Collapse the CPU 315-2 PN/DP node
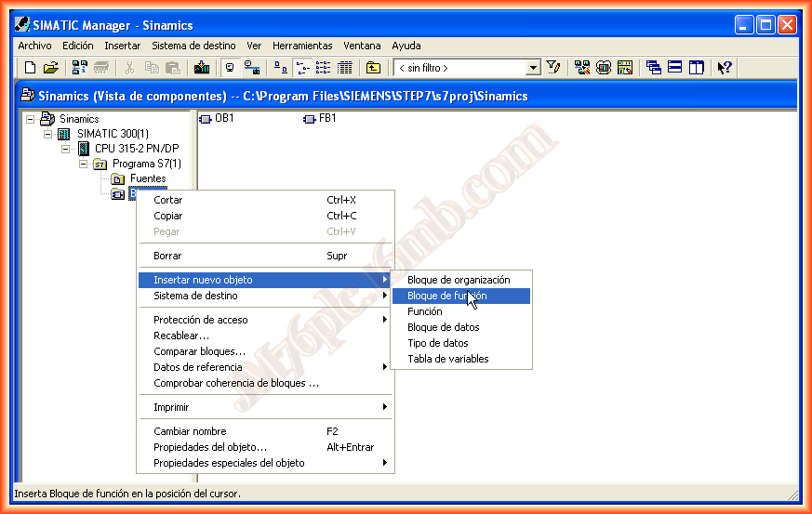Screen dimensions: 812x514 66,149
